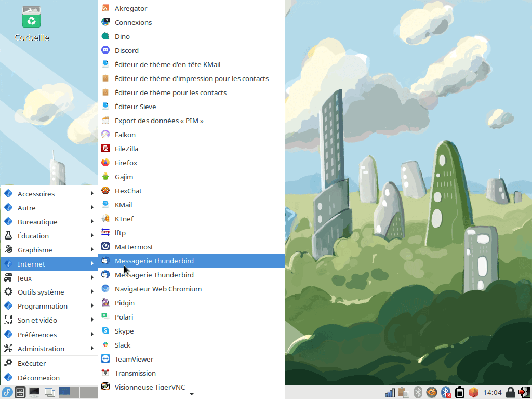Start FileZilla FTP client
The height and width of the screenshot is (399, 532).
pos(192,149)
